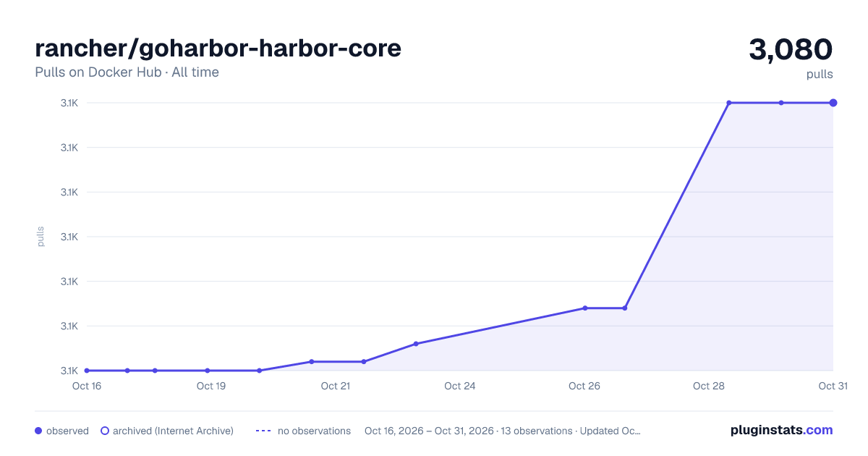Click the vertical 'pulls' y-axis title
This screenshot has width=868, height=456.
(41, 237)
